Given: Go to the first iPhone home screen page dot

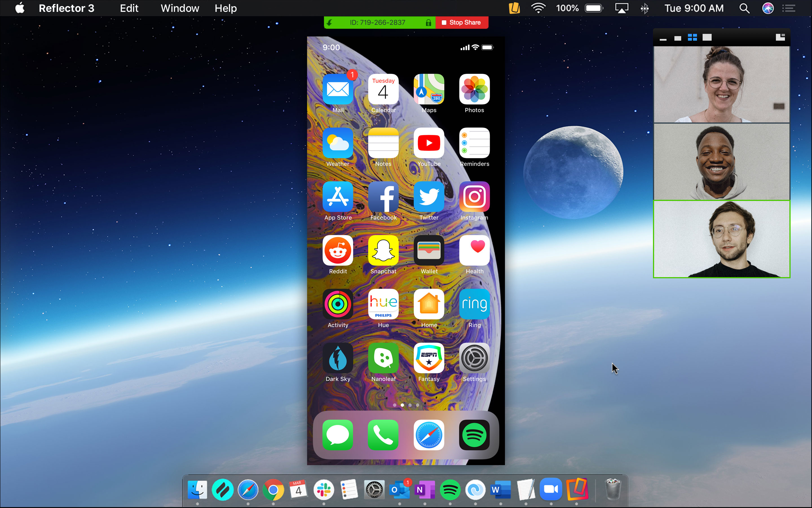Looking at the screenshot, I should tap(395, 405).
